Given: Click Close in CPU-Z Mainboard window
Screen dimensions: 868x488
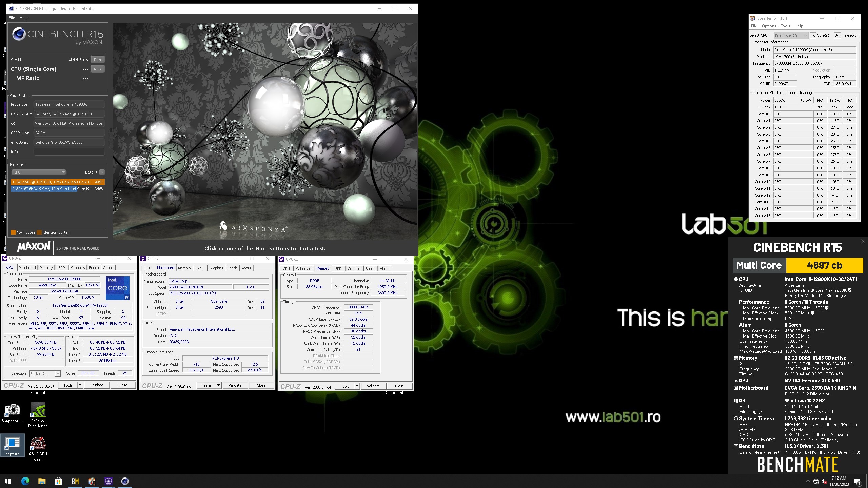Looking at the screenshot, I should (261, 385).
